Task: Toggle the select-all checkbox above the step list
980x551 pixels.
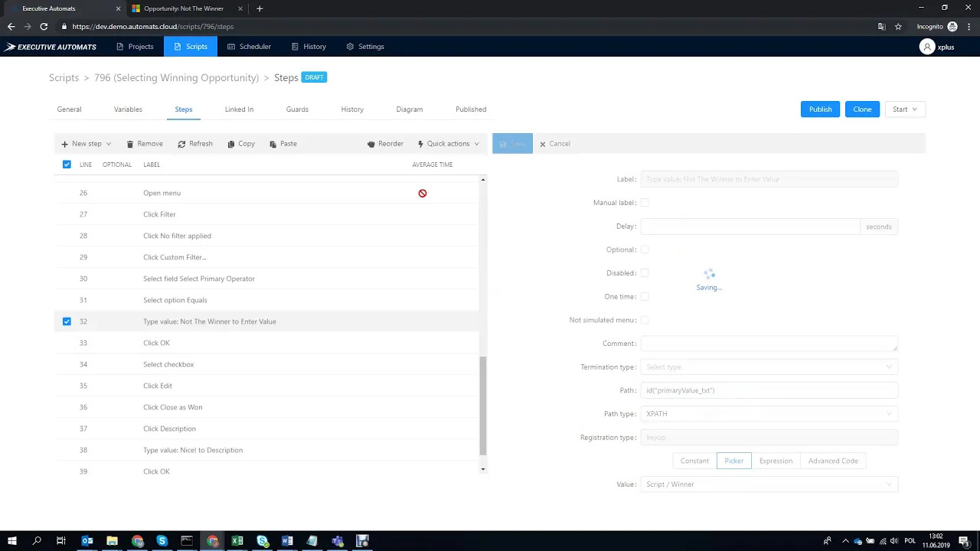Action: [67, 164]
